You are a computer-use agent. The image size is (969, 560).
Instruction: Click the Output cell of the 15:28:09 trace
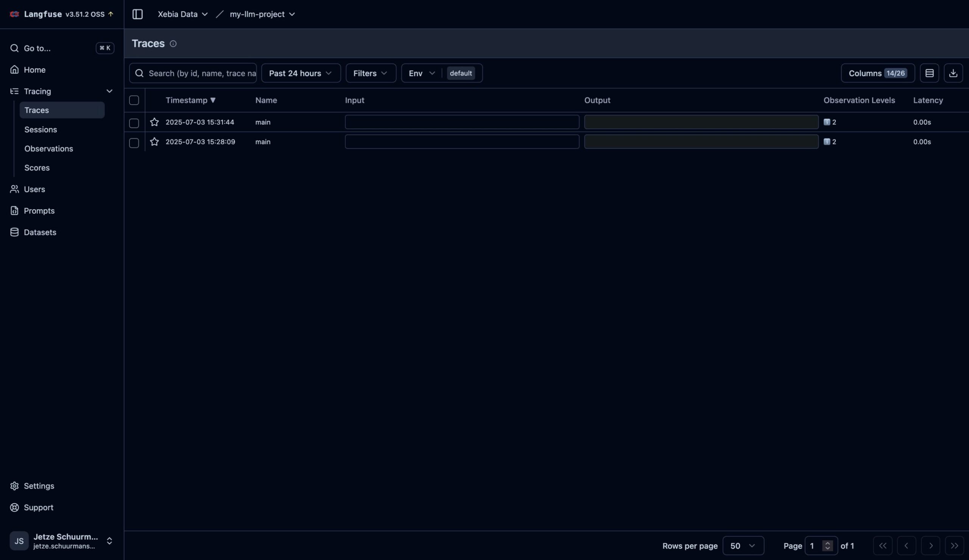click(x=701, y=142)
